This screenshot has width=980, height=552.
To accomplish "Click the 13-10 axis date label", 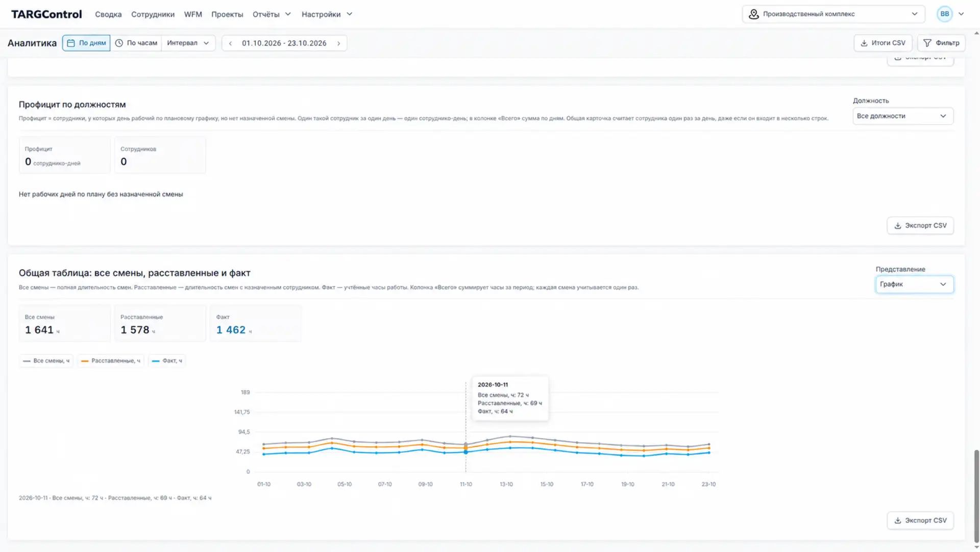I will tap(506, 485).
